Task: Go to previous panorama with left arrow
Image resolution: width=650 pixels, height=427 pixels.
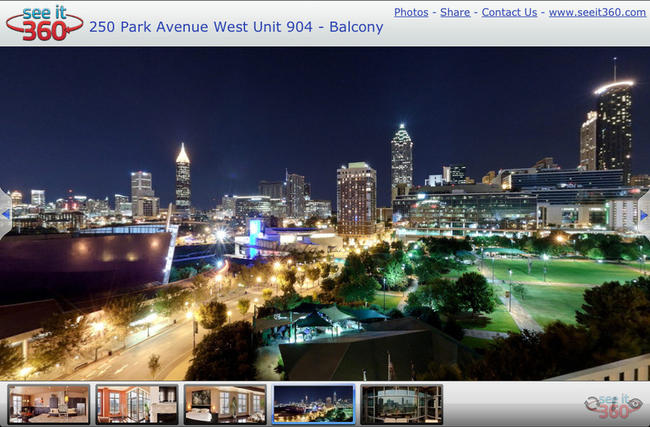Action: tap(6, 214)
